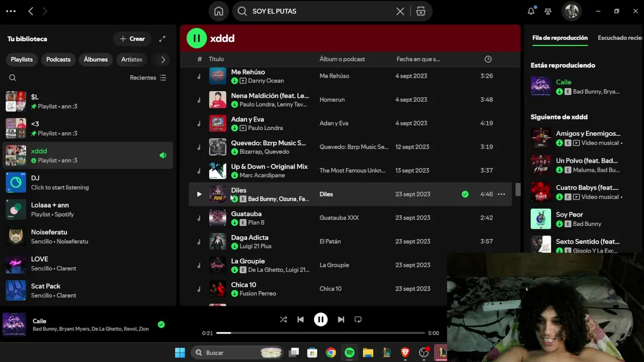Clear the search field with X
Image resolution: width=644 pixels, height=362 pixels.
(x=400, y=11)
